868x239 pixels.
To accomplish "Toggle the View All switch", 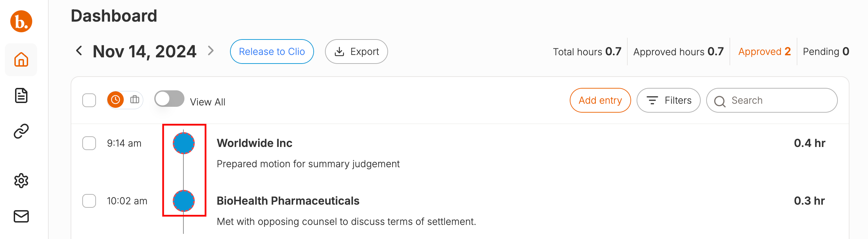I will point(169,99).
